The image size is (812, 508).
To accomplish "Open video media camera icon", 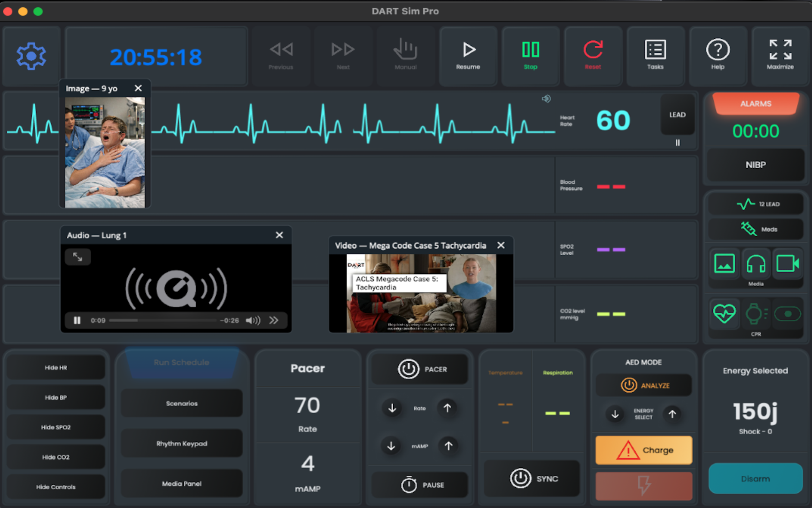I will 788,264.
